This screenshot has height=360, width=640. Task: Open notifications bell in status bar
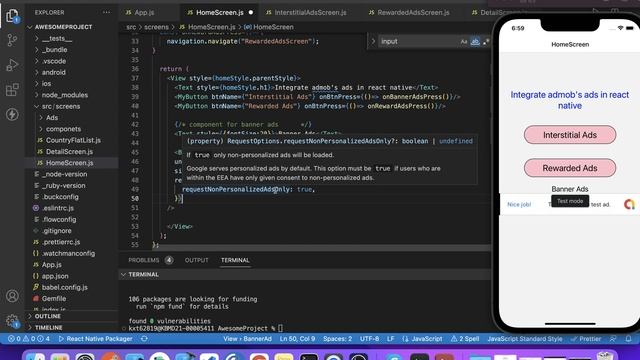coord(629,339)
